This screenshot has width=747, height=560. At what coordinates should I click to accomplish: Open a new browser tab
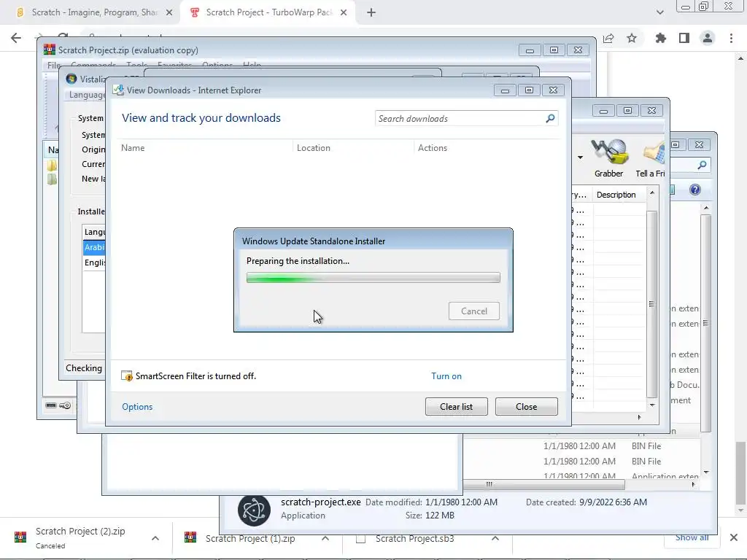371,13
